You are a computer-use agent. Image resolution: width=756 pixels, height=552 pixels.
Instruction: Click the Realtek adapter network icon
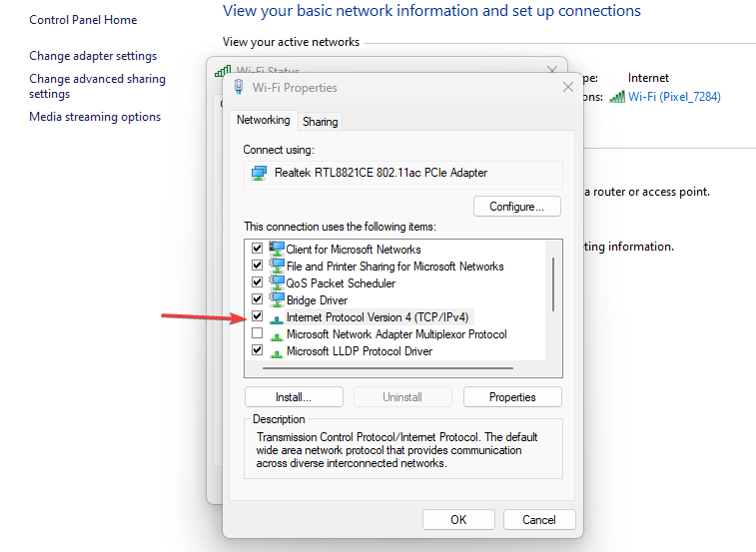(x=259, y=173)
